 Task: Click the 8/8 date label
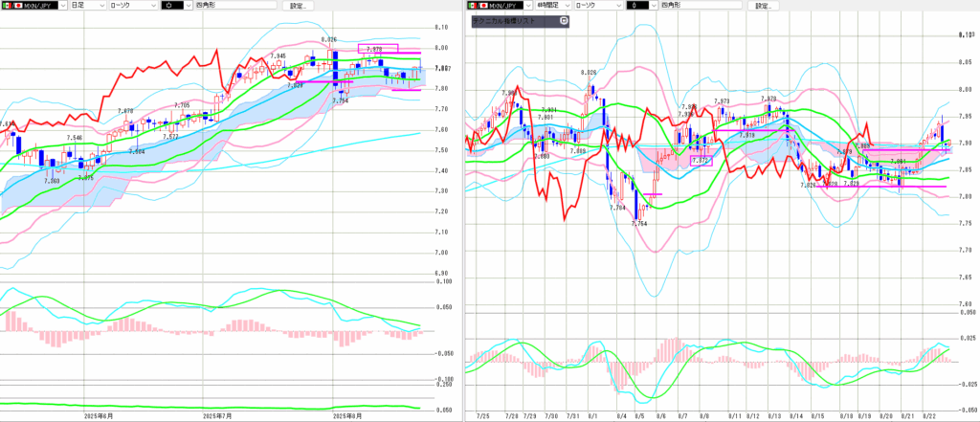click(704, 415)
